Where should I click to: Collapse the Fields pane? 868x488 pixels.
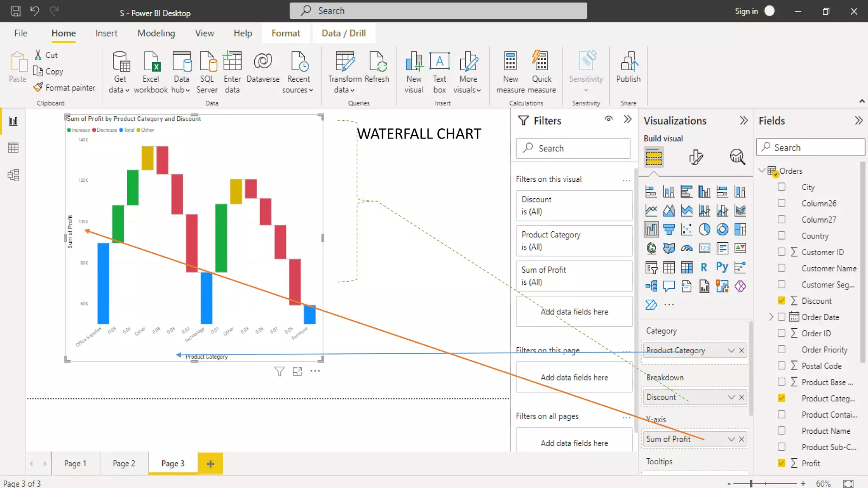coord(859,121)
